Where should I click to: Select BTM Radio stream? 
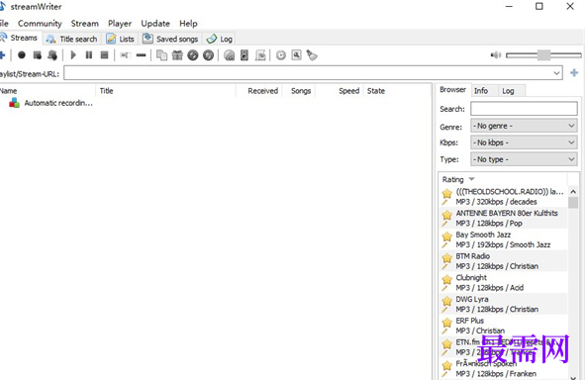pos(504,261)
